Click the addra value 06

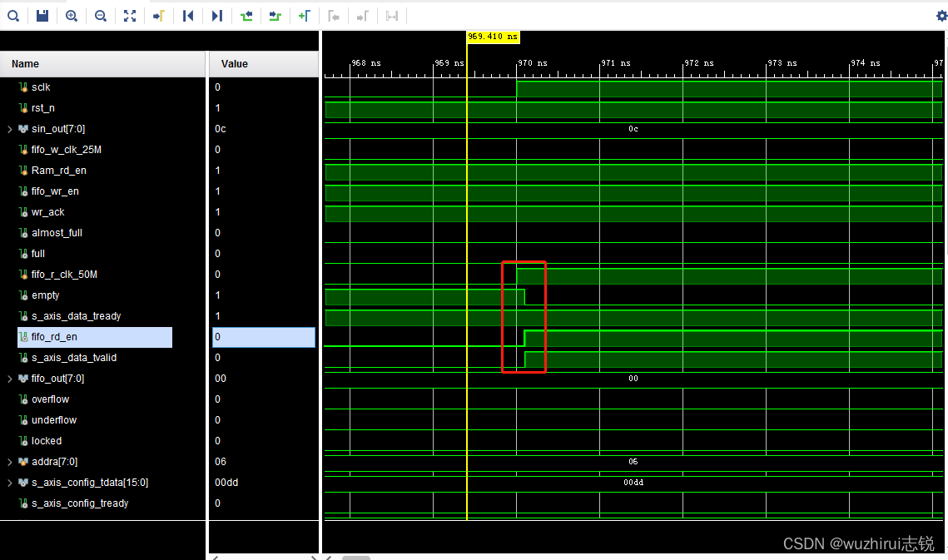[x=220, y=462]
